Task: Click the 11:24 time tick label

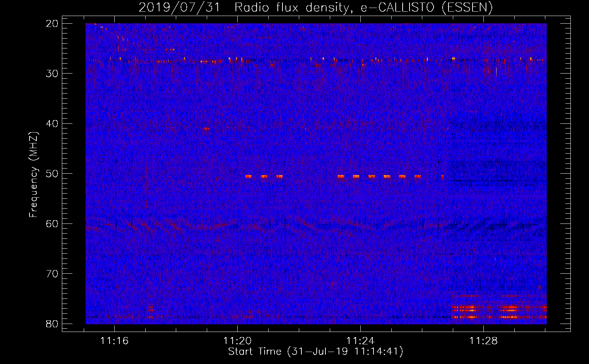Action: pos(360,341)
